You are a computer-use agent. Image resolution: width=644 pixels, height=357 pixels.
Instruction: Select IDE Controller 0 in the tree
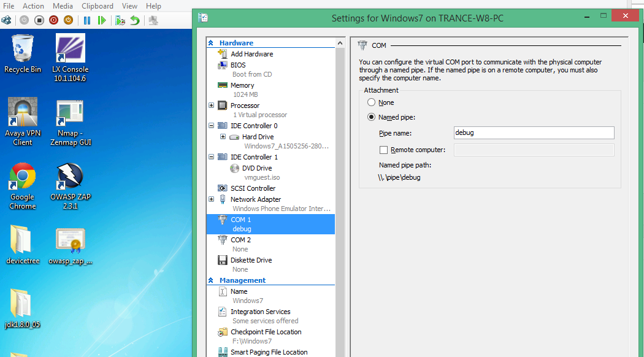point(254,126)
